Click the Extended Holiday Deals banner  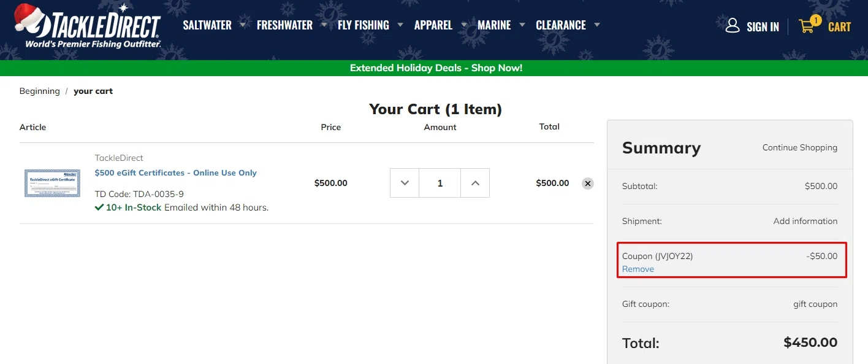point(436,68)
